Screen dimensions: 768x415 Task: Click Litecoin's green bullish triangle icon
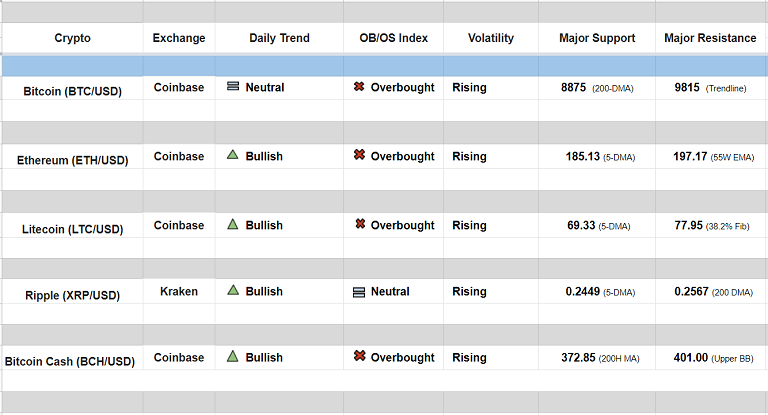coord(232,224)
